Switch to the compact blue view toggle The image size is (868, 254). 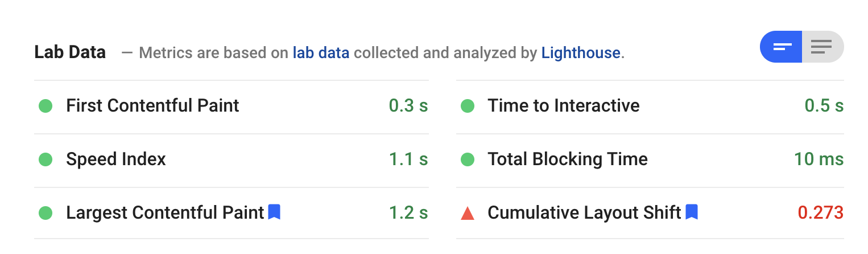tap(782, 47)
